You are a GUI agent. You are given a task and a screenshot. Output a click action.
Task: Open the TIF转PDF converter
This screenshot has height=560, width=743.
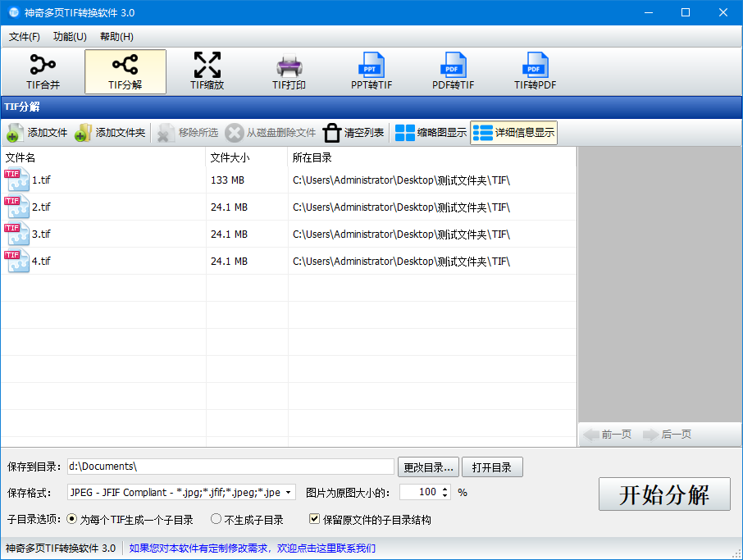coord(535,71)
